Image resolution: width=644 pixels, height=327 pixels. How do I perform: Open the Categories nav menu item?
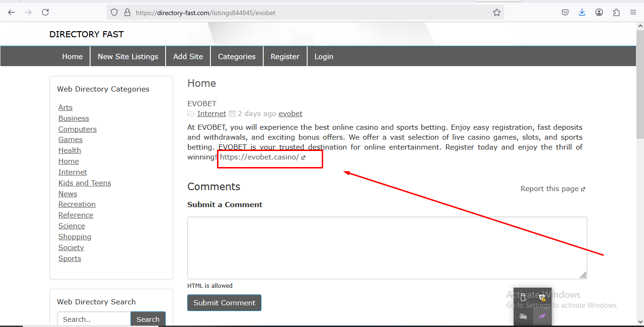pyautogui.click(x=236, y=57)
